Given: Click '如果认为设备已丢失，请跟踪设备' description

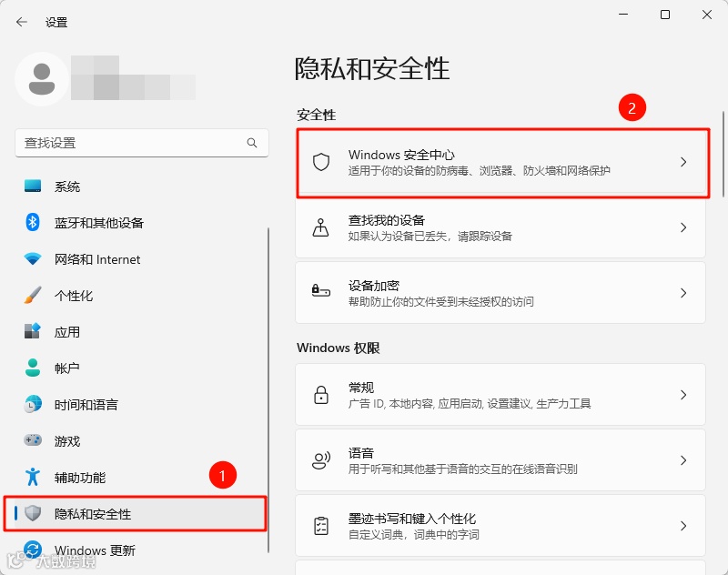Looking at the screenshot, I should [x=430, y=237].
